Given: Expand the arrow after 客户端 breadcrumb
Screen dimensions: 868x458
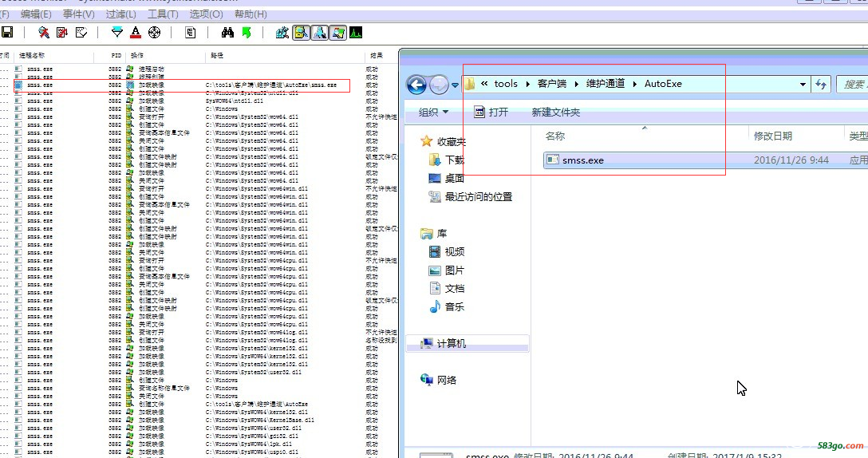Looking at the screenshot, I should [x=576, y=84].
